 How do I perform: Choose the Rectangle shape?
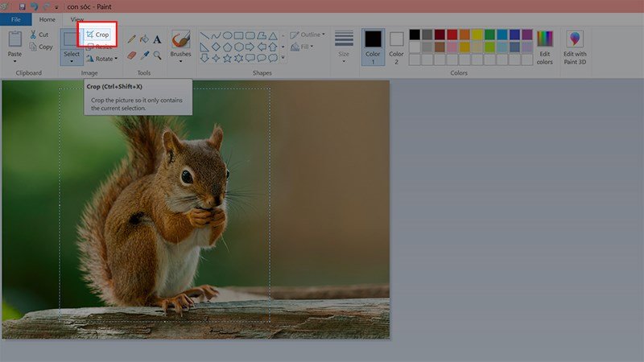[x=238, y=35]
